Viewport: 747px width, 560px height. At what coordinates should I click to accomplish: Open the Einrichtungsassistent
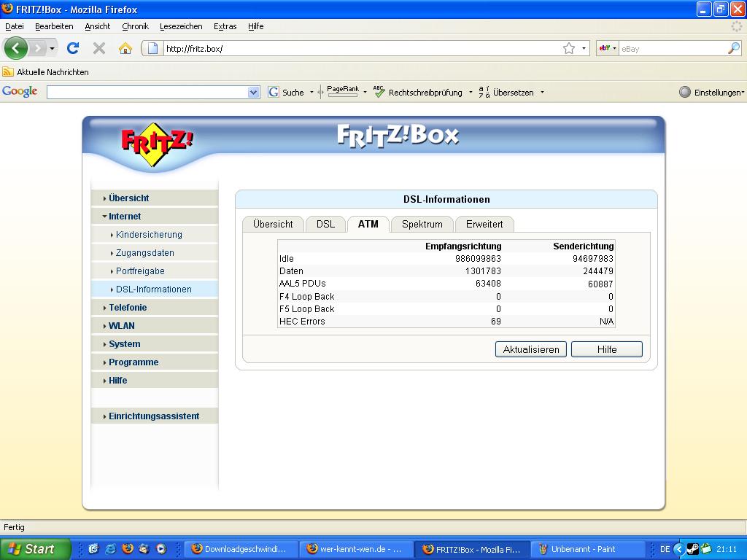155,416
